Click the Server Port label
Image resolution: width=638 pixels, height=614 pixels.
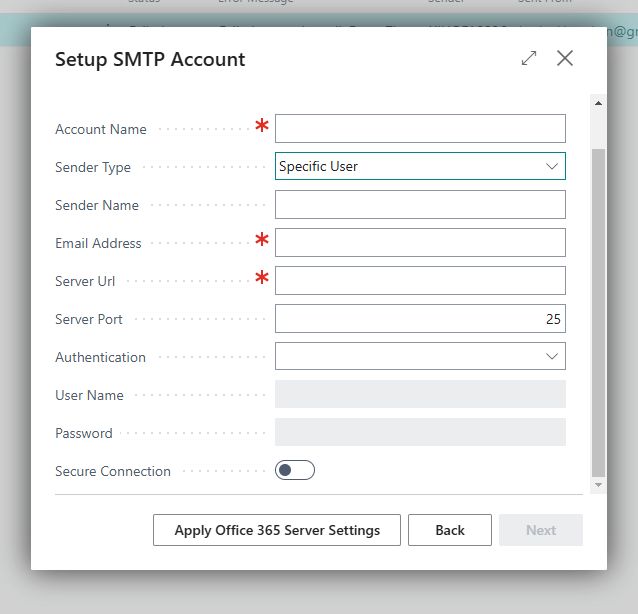[89, 319]
